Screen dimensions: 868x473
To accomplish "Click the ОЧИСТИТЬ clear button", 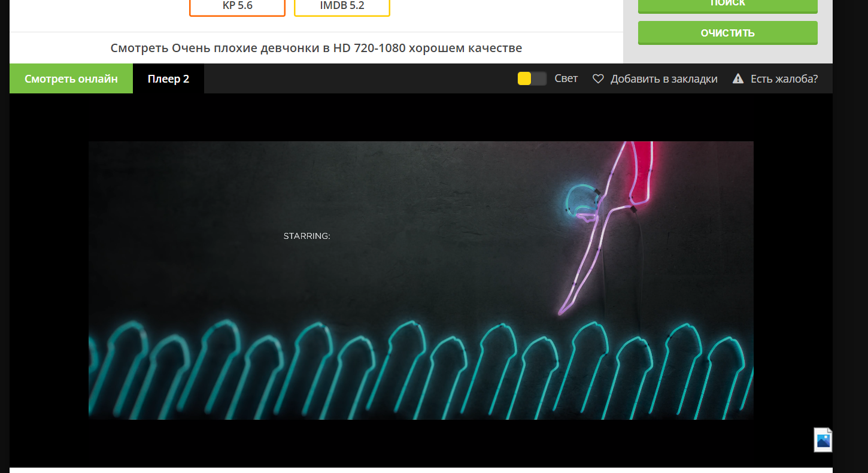I will point(727,33).
